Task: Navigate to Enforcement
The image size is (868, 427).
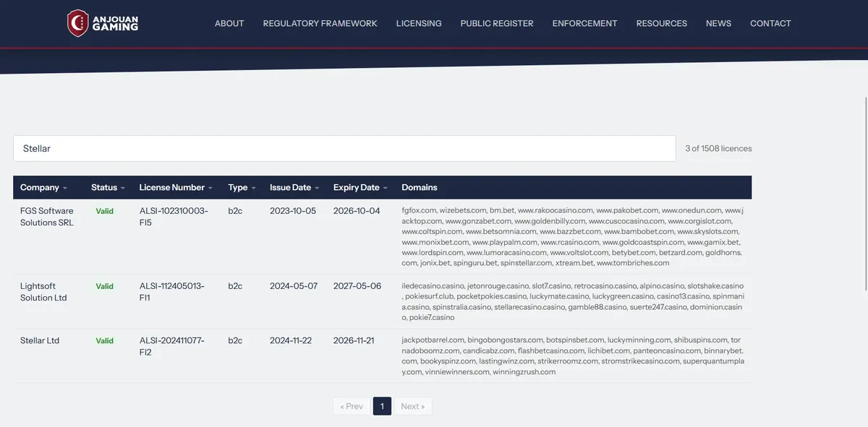Action: [x=584, y=23]
